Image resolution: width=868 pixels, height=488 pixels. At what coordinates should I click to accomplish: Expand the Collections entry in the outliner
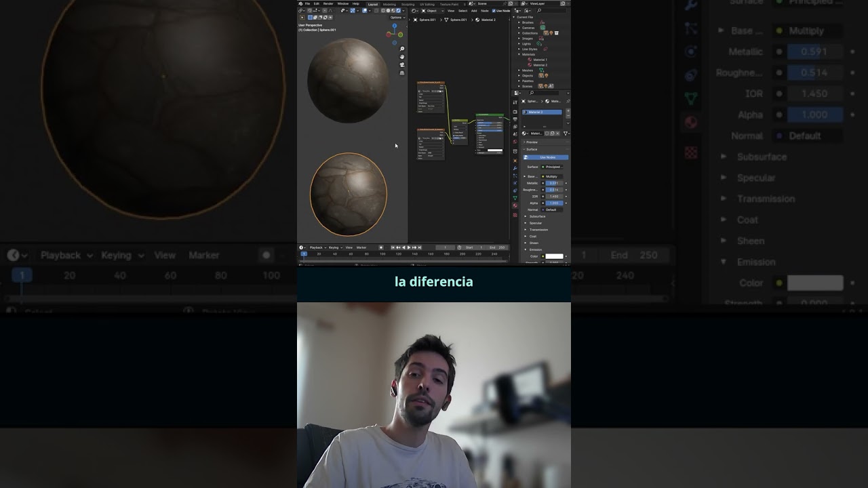point(519,33)
